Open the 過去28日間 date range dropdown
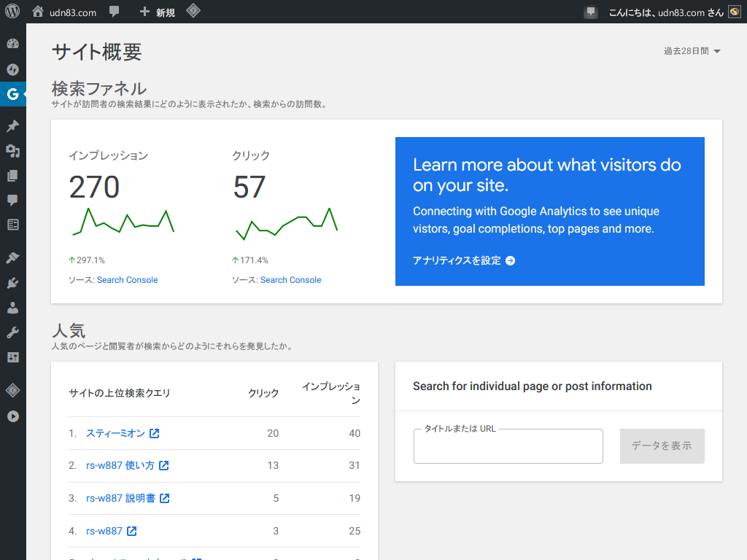Image resolution: width=747 pixels, height=560 pixels. tap(692, 51)
